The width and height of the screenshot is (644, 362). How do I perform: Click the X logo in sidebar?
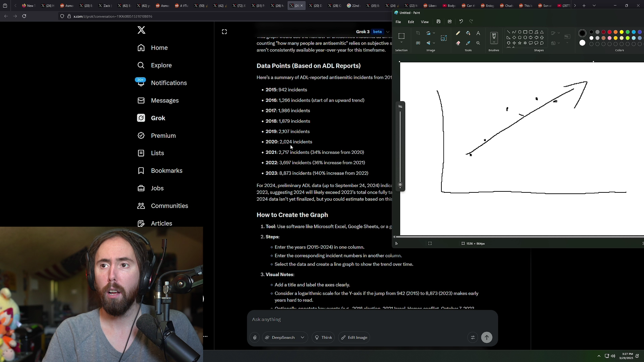(x=141, y=30)
